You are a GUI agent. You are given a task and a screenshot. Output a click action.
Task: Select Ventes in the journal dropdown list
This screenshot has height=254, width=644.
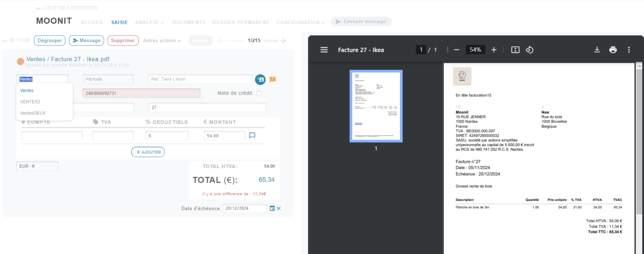coord(27,90)
